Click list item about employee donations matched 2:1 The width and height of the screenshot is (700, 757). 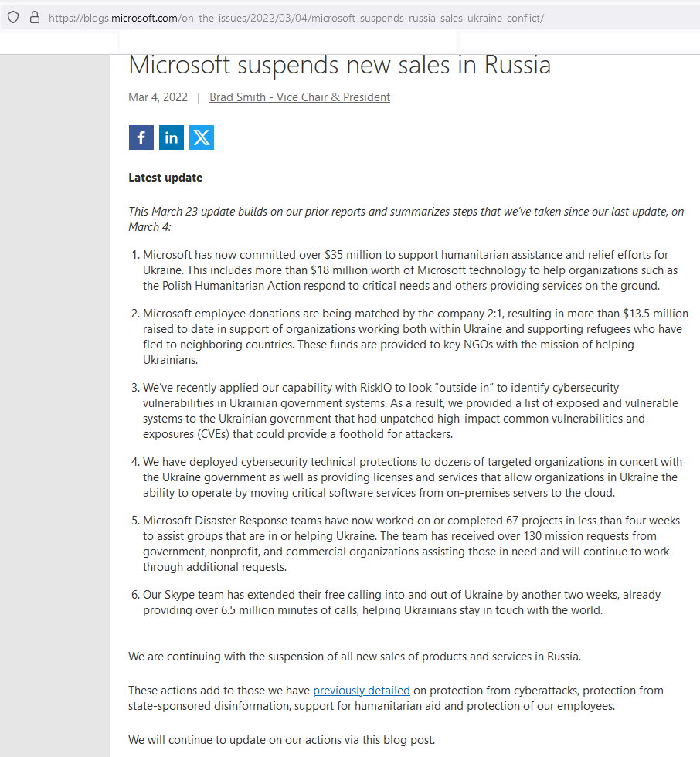click(415, 337)
